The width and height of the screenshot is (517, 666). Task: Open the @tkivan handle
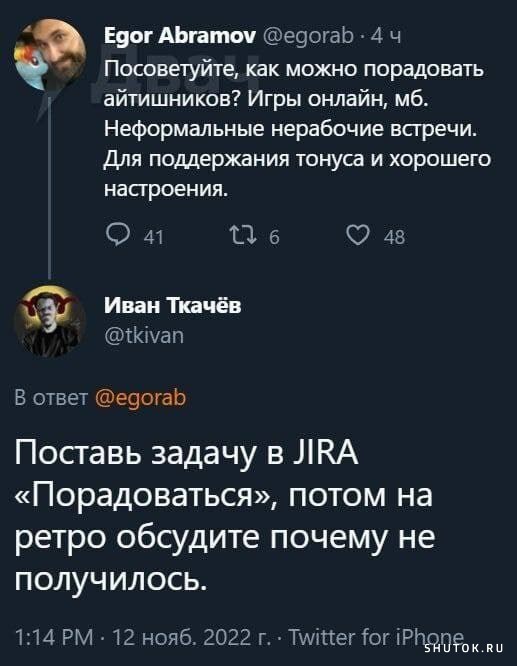pyautogui.click(x=144, y=336)
